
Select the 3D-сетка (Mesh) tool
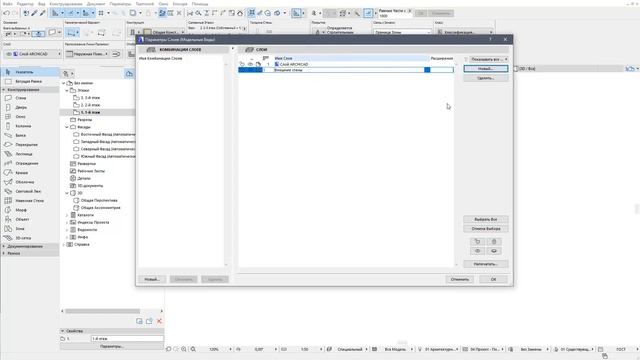click(30, 238)
